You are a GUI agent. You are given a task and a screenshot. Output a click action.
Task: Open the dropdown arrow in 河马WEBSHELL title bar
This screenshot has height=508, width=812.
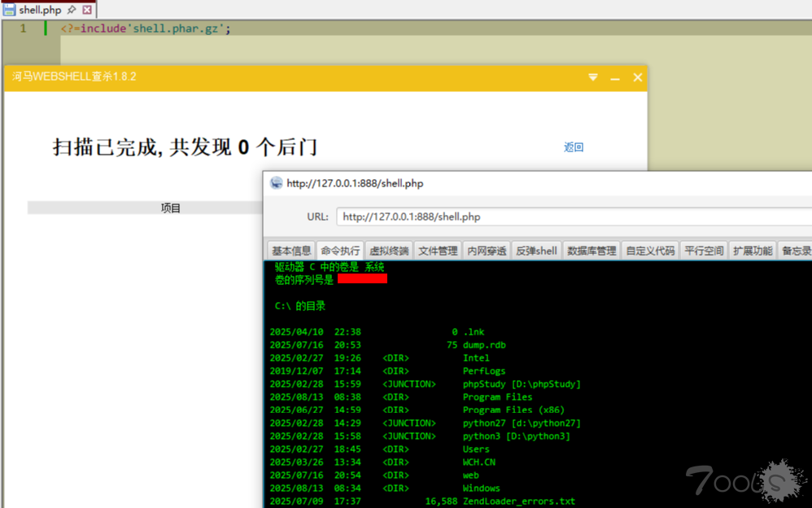(x=593, y=77)
